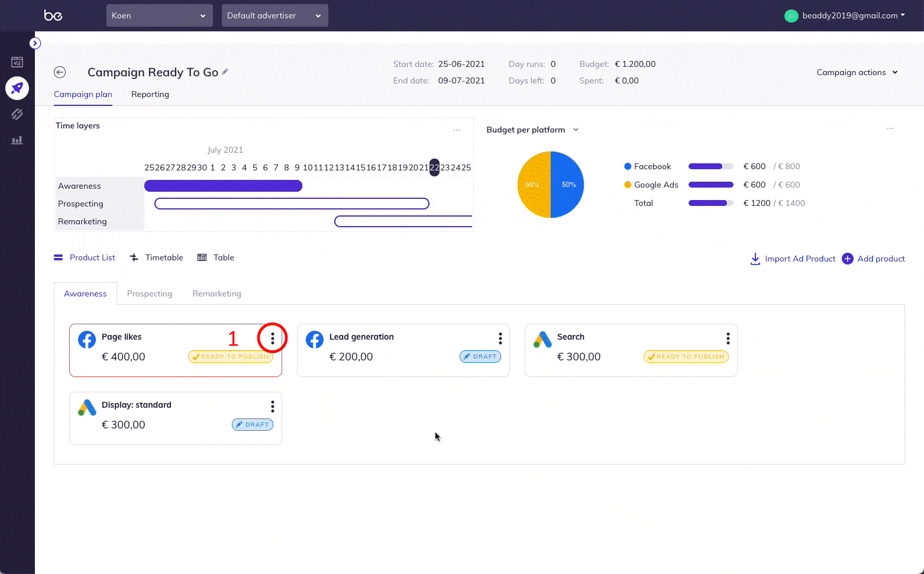
Task: Open the bar chart reporting sidebar icon
Action: tap(17, 140)
